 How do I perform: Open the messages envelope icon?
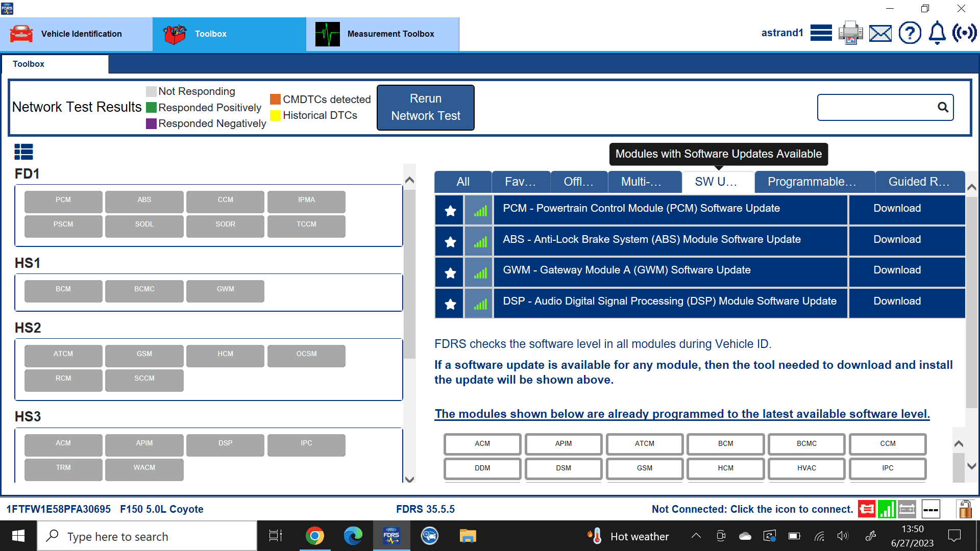point(880,33)
